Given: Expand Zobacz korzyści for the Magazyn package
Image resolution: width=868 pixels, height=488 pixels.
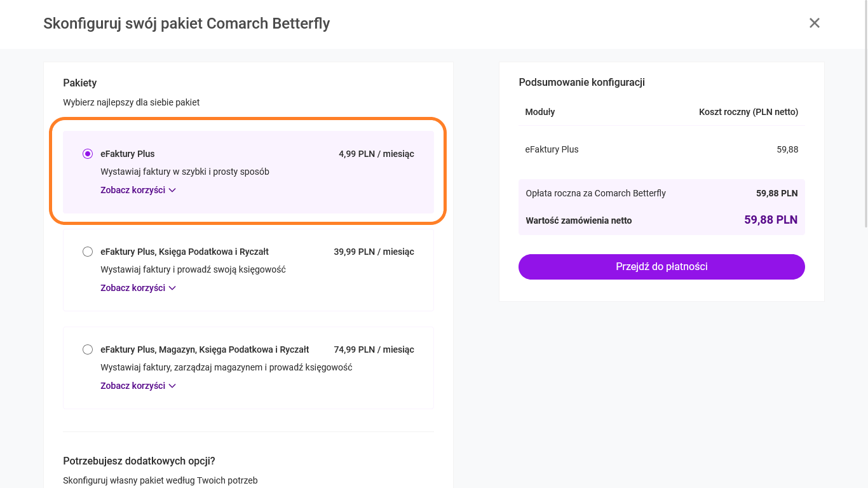Looking at the screenshot, I should click(138, 386).
